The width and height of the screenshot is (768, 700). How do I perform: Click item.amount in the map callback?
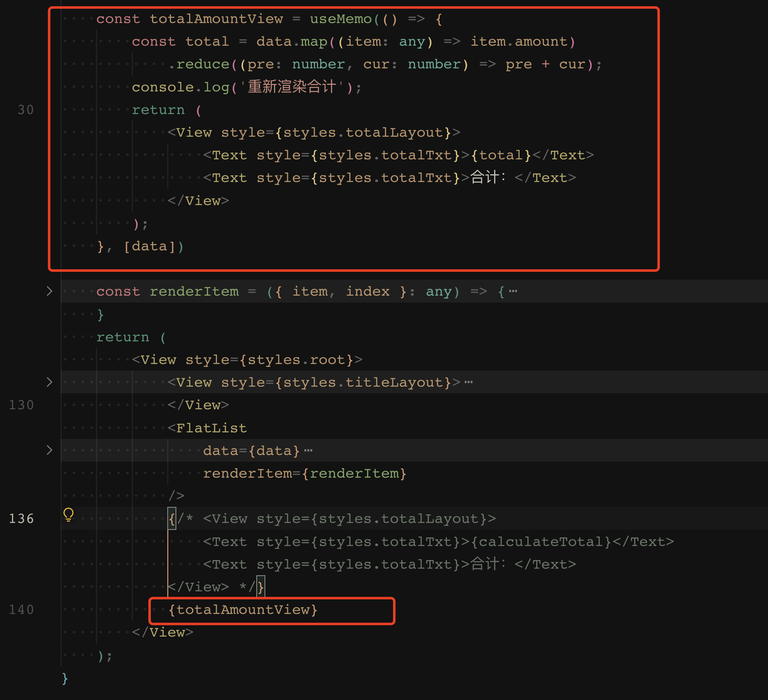pos(519,42)
